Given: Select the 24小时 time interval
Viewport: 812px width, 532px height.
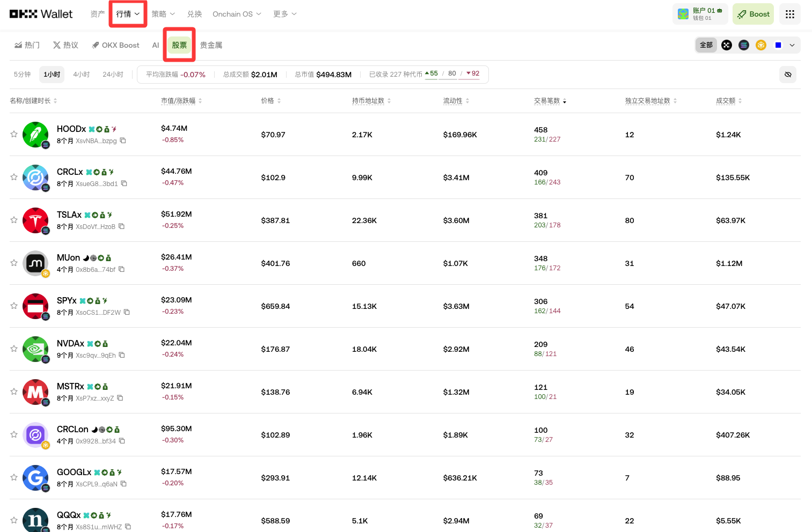Looking at the screenshot, I should 113,75.
